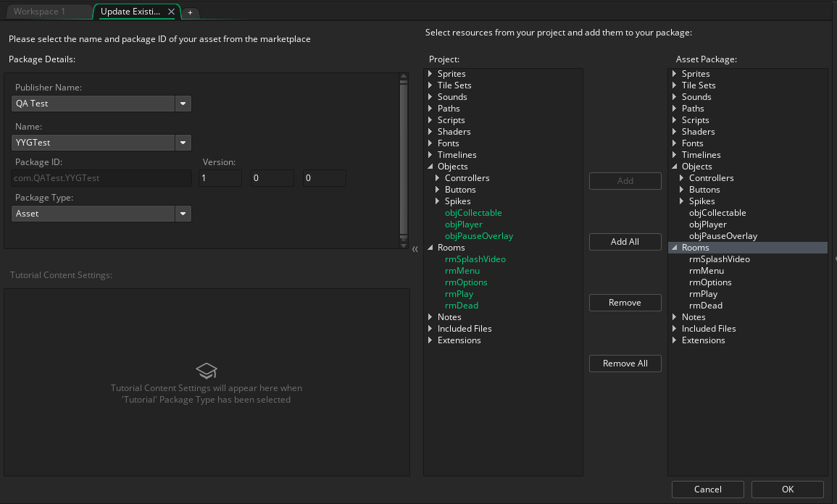The height and width of the screenshot is (504, 837).
Task: Expand Notes in the Project tree
Action: (x=430, y=316)
